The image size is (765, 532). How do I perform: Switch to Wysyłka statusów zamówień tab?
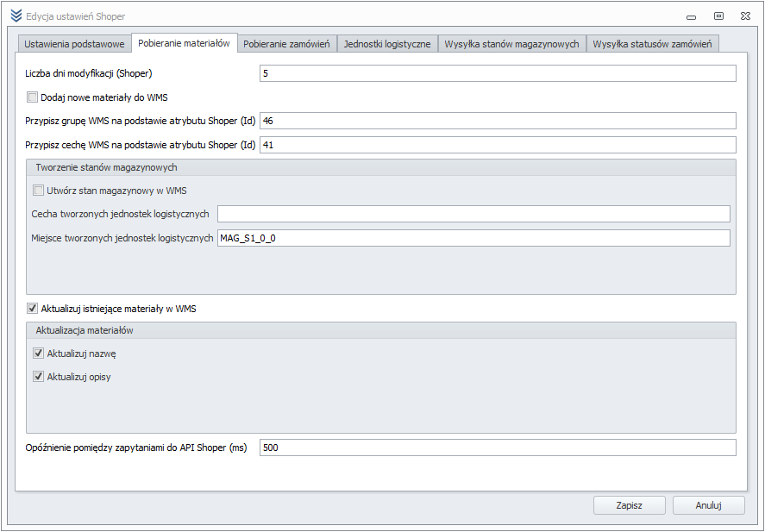point(652,44)
